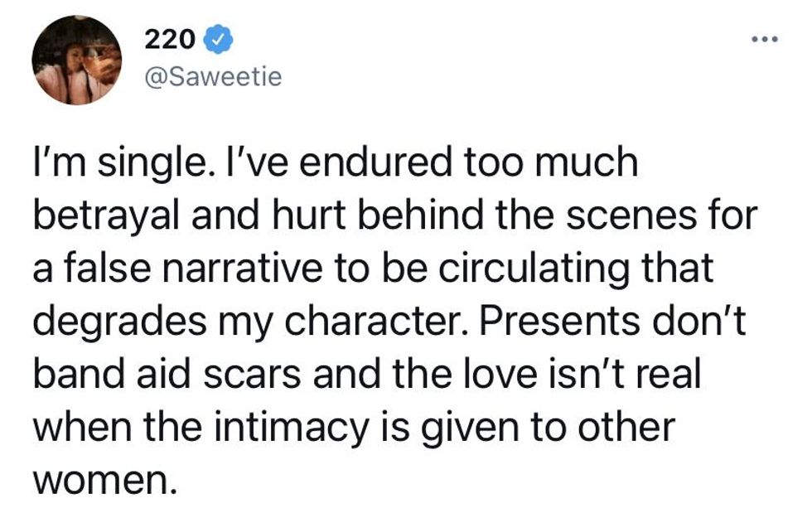Open the @Saweetie handle link
This screenshot has height=518, width=812.
[213, 77]
